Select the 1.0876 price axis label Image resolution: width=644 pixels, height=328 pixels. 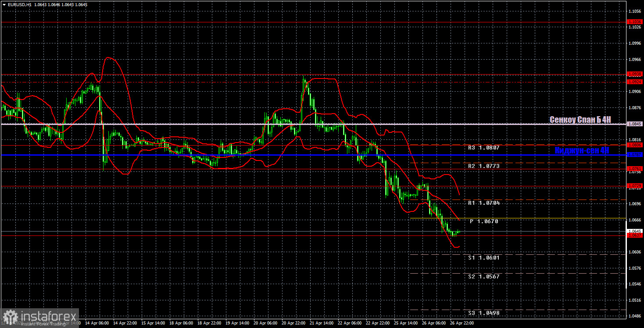click(x=635, y=107)
